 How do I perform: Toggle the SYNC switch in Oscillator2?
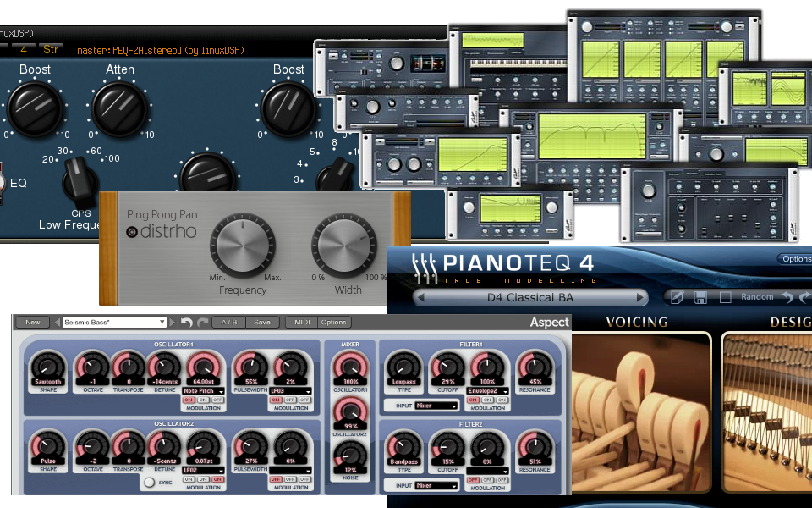pos(149,482)
